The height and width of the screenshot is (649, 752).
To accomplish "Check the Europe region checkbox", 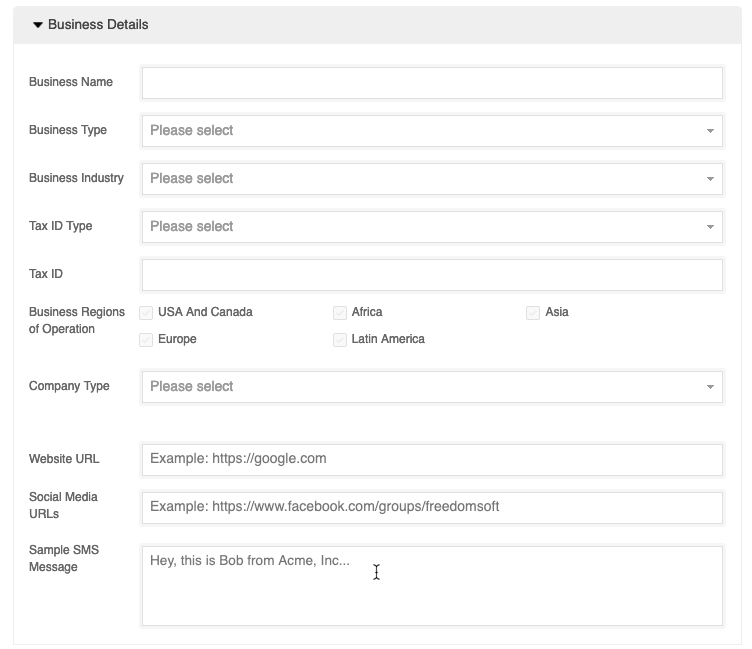I will 146,340.
